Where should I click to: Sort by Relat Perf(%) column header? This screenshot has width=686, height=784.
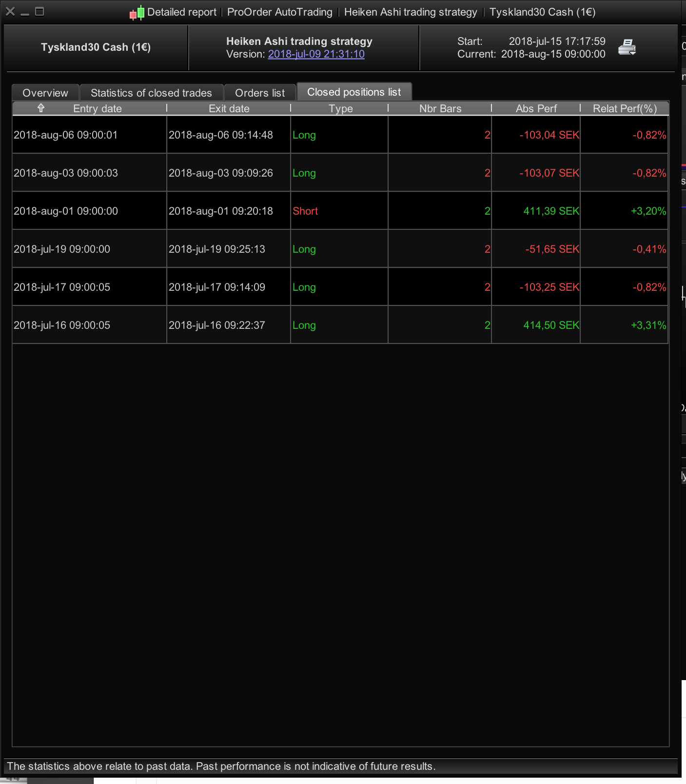(625, 108)
